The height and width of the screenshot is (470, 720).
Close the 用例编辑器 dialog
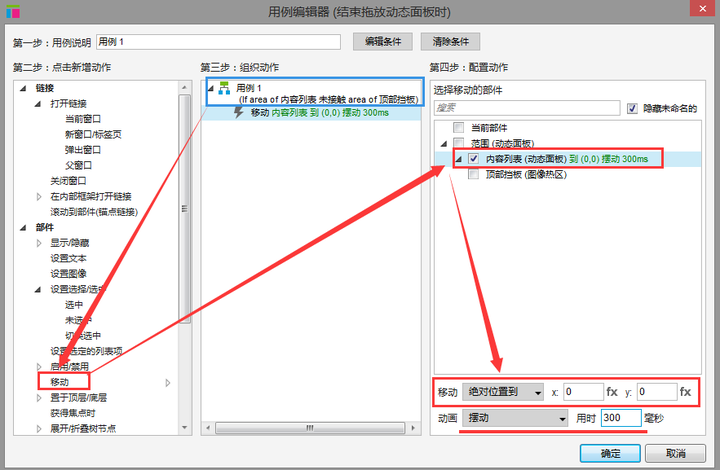point(703,9)
